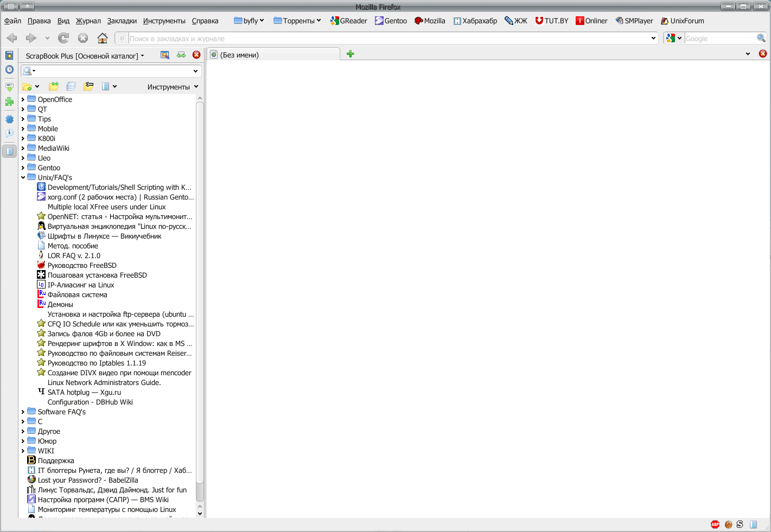Viewport: 771px width, 532px height.
Task: Click the folder with wrench icon
Action: pyautogui.click(x=89, y=86)
